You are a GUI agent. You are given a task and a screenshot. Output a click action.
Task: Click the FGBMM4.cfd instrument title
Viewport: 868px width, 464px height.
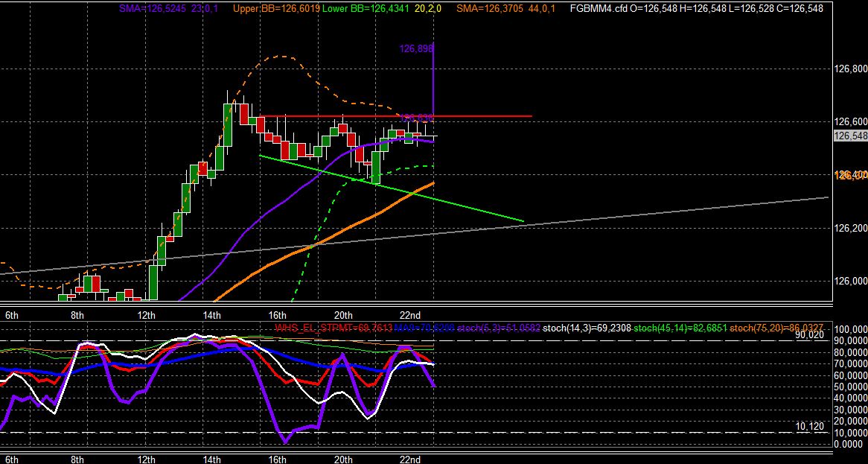coord(599,8)
